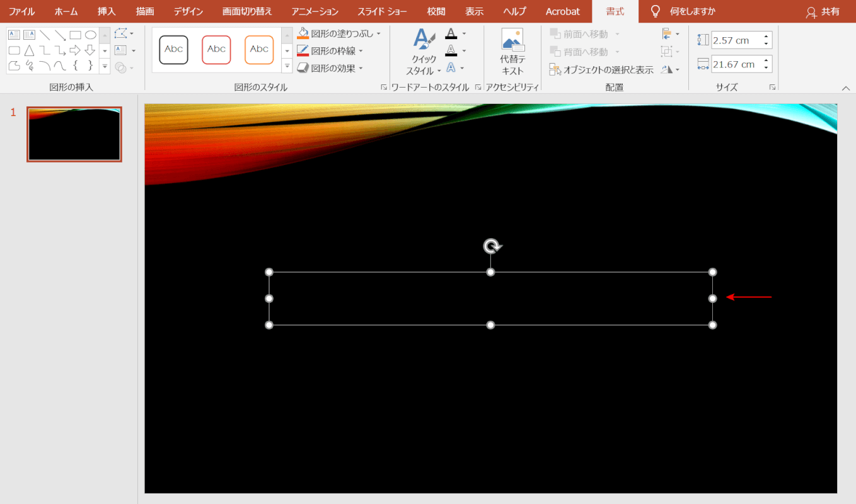Increase shape height with up spinner

(x=766, y=36)
